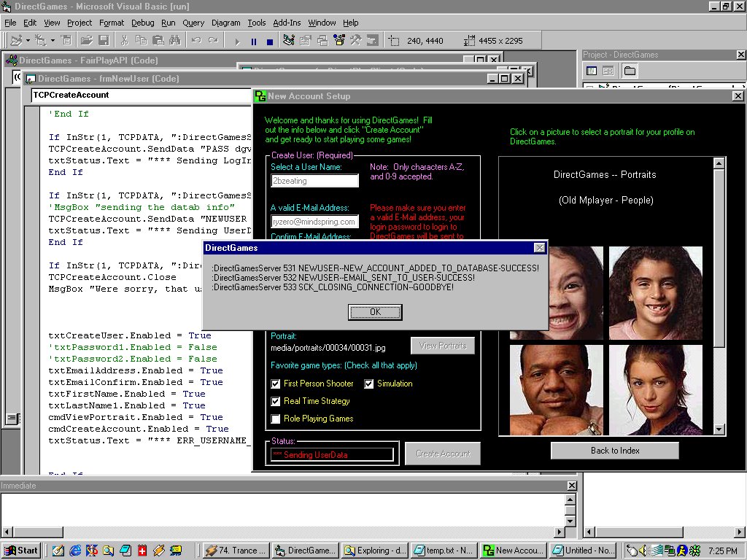747x560 pixels.
Task: Open the Form Layout Window icon
Action: click(322, 41)
